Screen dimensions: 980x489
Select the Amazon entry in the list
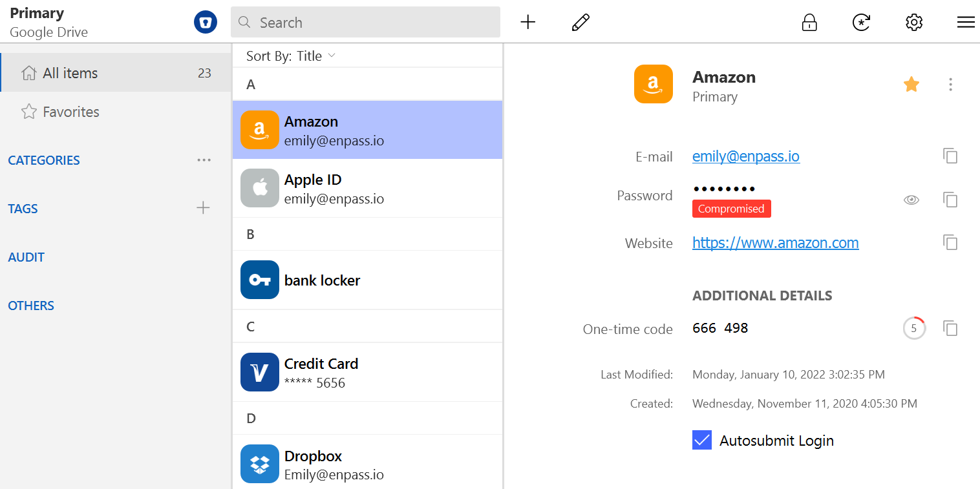367,130
